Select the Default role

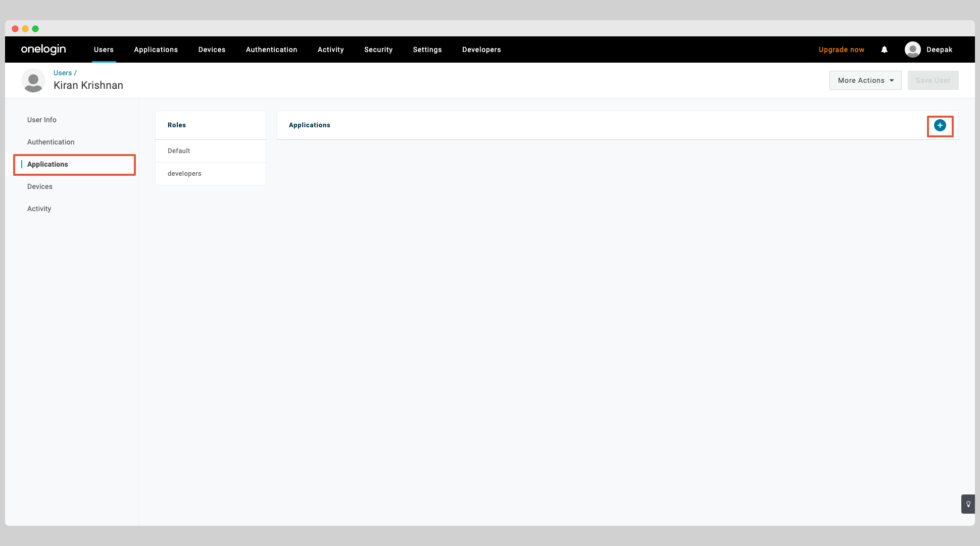pyautogui.click(x=178, y=151)
